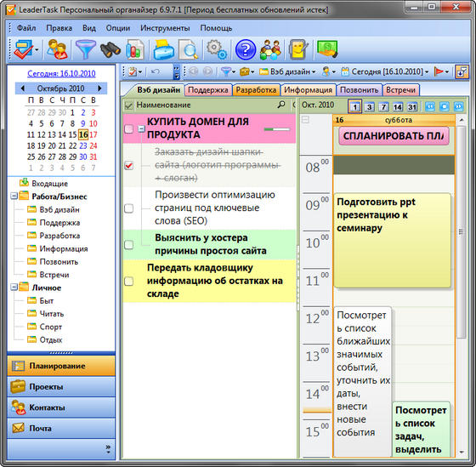The height and width of the screenshot is (467, 476).
Task: Click the green money purchase icon
Action: pyautogui.click(x=327, y=49)
